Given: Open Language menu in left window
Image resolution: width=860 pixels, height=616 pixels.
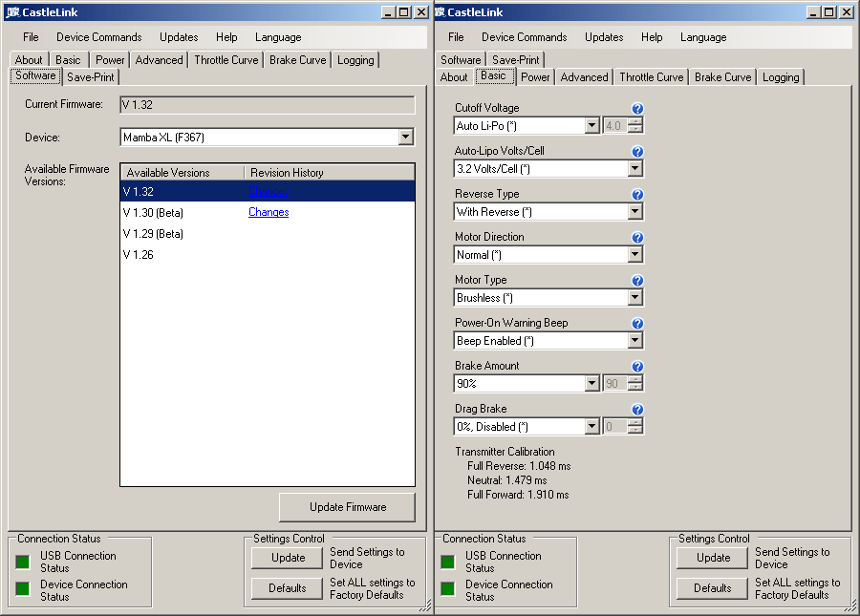Looking at the screenshot, I should tap(278, 37).
